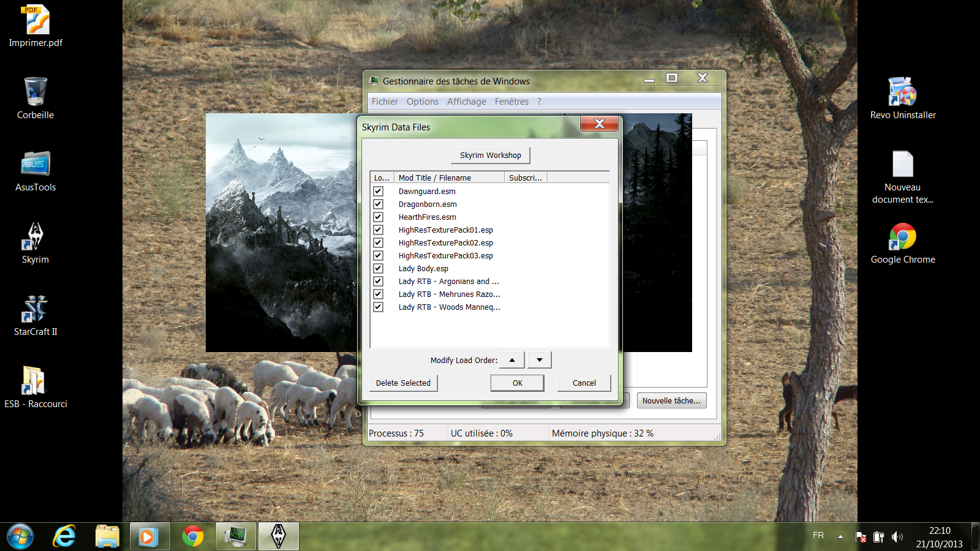Click the Subscri... column header
The height and width of the screenshot is (551, 980).
tap(526, 178)
